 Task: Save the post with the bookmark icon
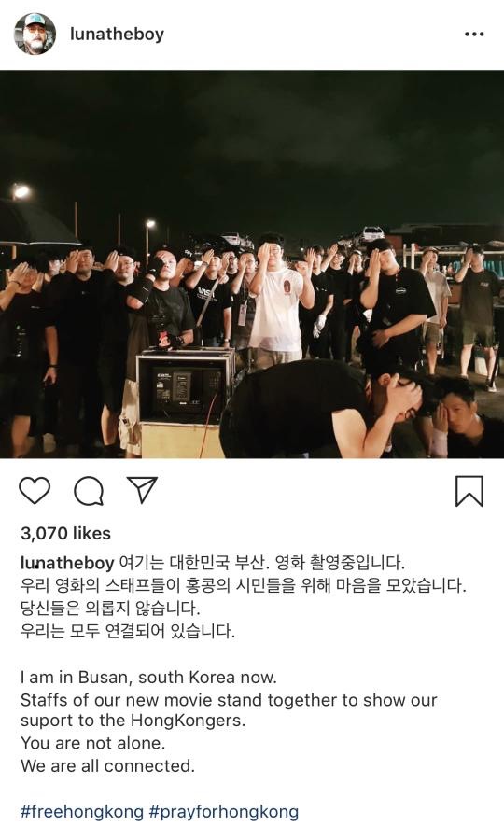coord(469,490)
